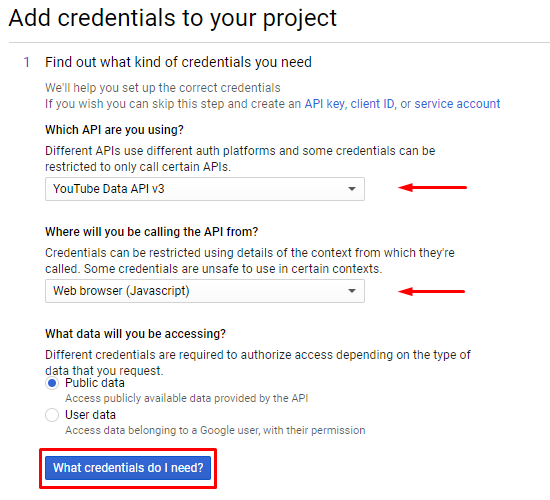Click the 'Which API are you using?' heading
This screenshot has height=500, width=550.
pyautogui.click(x=114, y=130)
